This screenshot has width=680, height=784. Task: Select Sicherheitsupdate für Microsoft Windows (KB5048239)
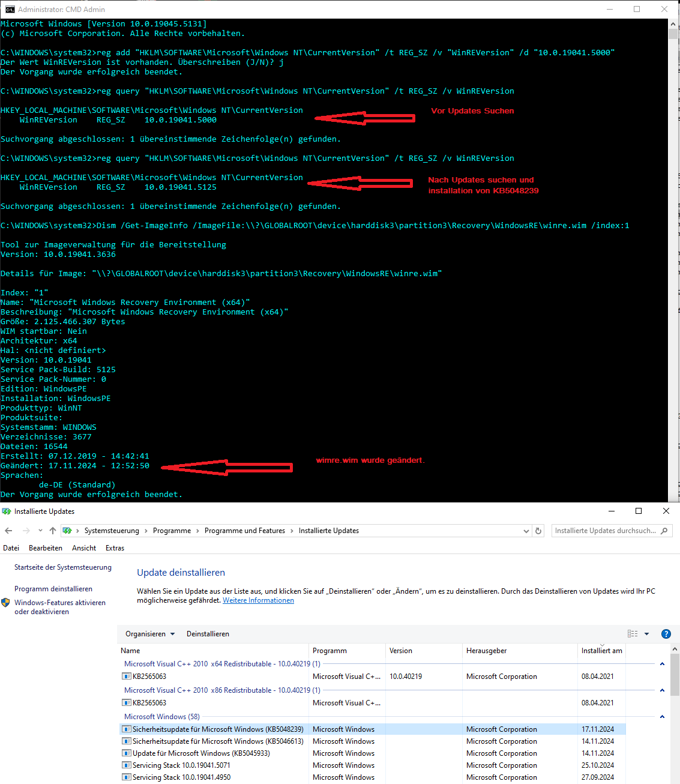[218, 729]
